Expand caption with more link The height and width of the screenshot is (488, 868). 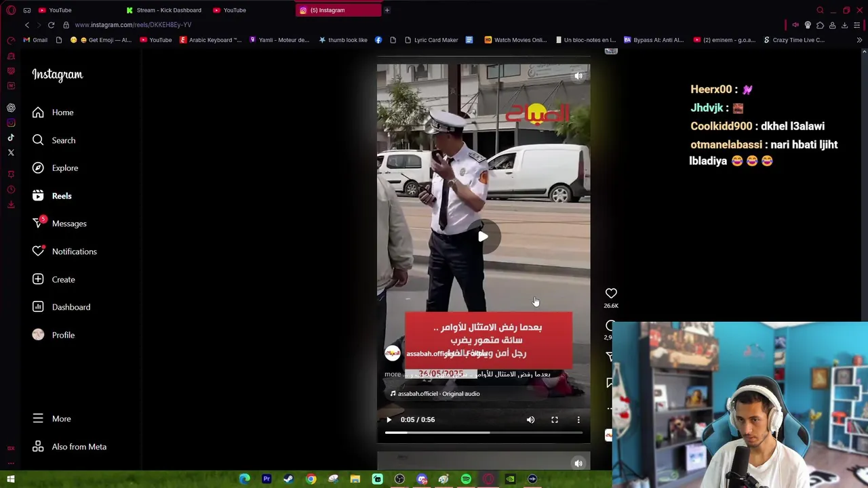[393, 374]
